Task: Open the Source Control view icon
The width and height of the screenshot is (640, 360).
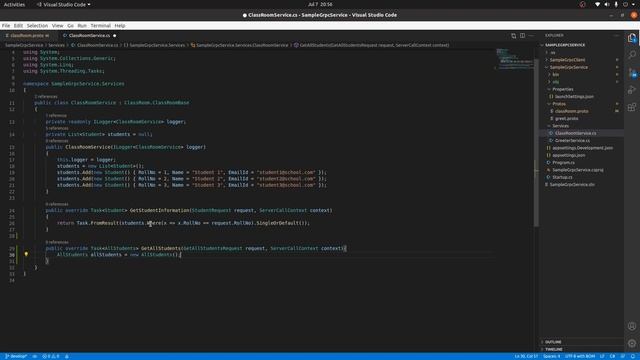Action: [632, 73]
